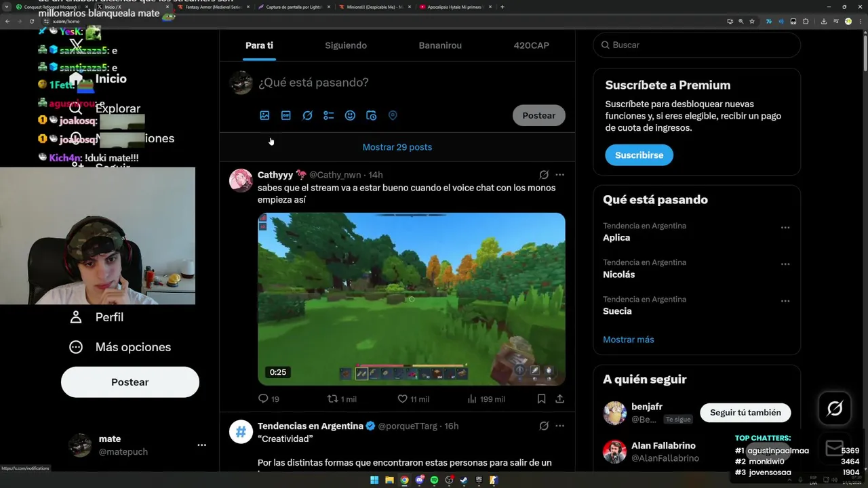
Task: Schedule the post with calendar icon
Action: pyautogui.click(x=371, y=115)
